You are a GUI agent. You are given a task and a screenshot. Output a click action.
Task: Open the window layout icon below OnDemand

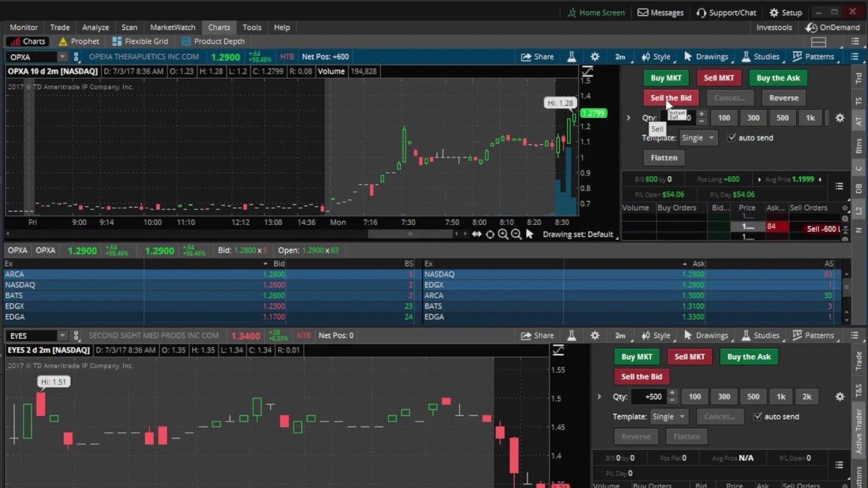(x=818, y=42)
